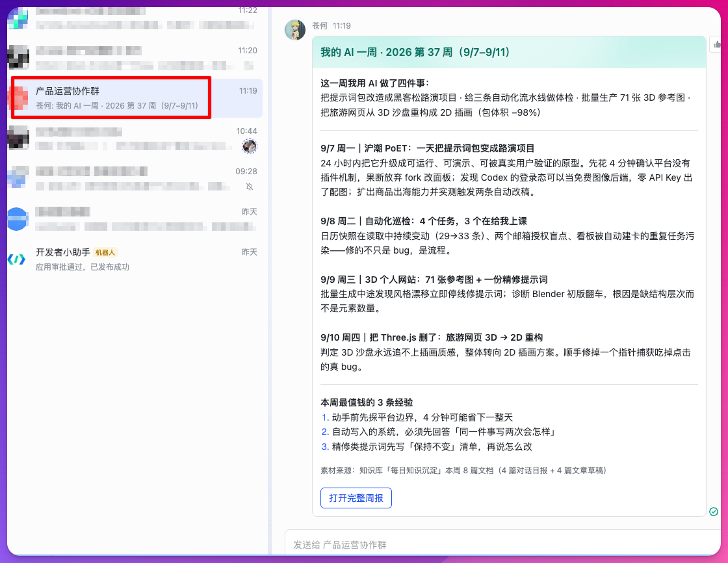Screen dimensions: 728x563
Task: Click the 机器人 tag next to 开发者小助手
Action: pyautogui.click(x=105, y=252)
